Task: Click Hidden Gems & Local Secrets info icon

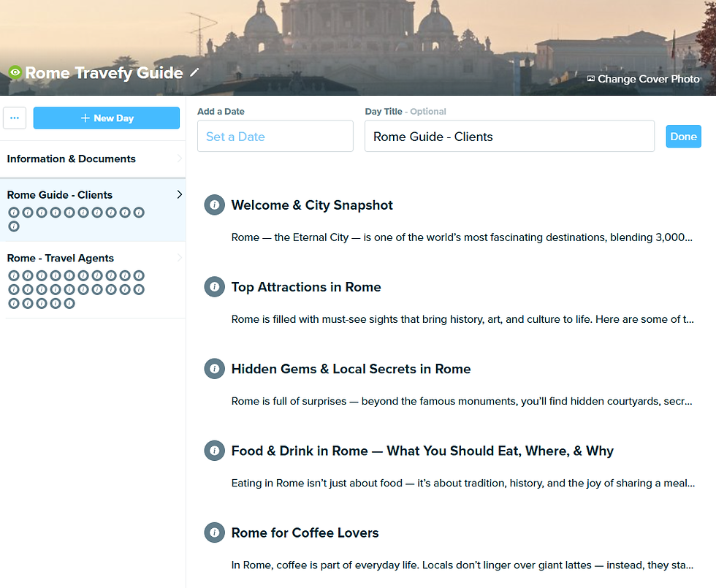Action: point(214,368)
